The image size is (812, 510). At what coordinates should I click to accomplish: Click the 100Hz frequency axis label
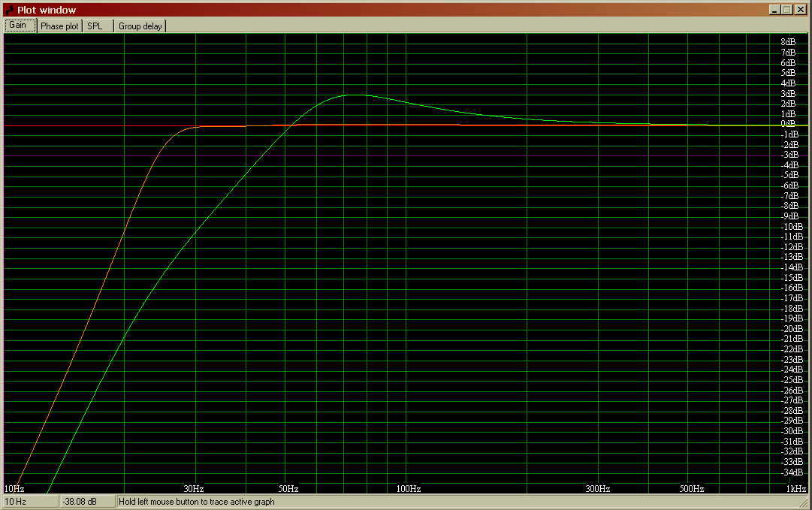point(408,489)
